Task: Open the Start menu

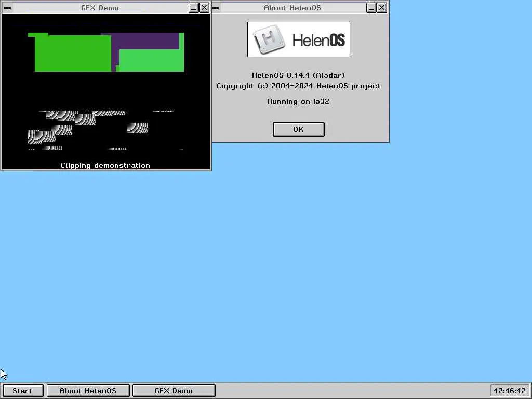Action: click(x=23, y=391)
